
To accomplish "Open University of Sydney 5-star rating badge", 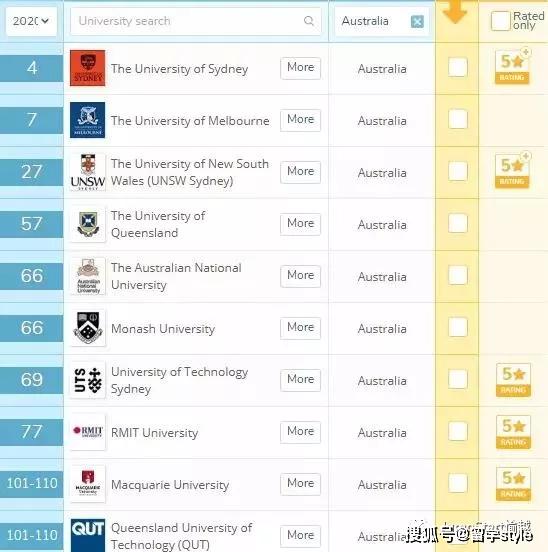I will tap(512, 66).
